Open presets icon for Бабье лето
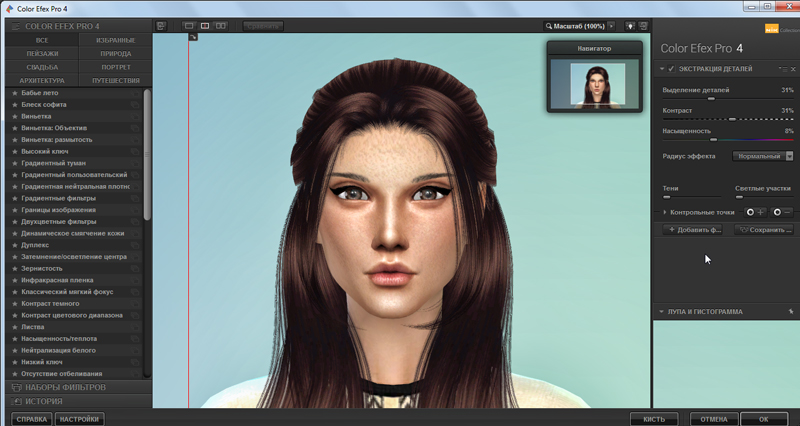This screenshot has height=426, width=800. (135, 93)
